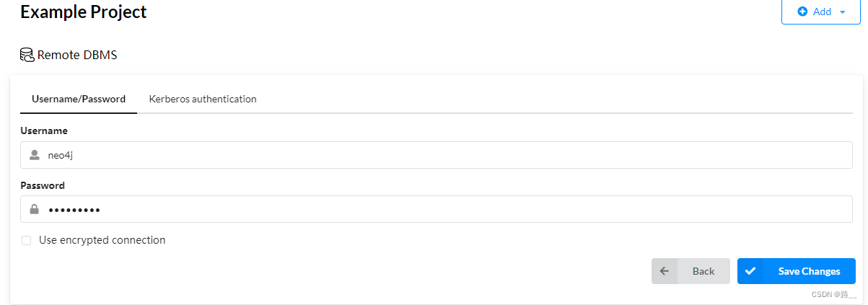Click the left arrow icon on Back
Viewport: 868px width, 305px height.
(x=665, y=271)
